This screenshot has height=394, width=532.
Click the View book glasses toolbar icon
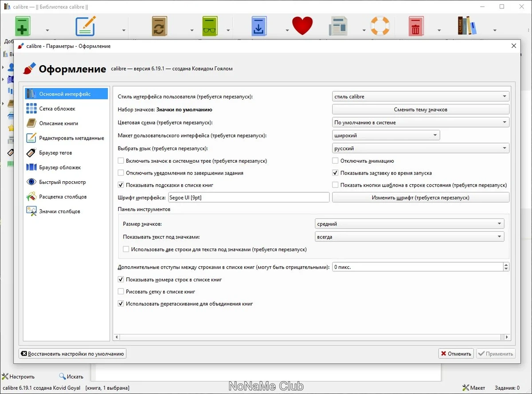(x=210, y=27)
